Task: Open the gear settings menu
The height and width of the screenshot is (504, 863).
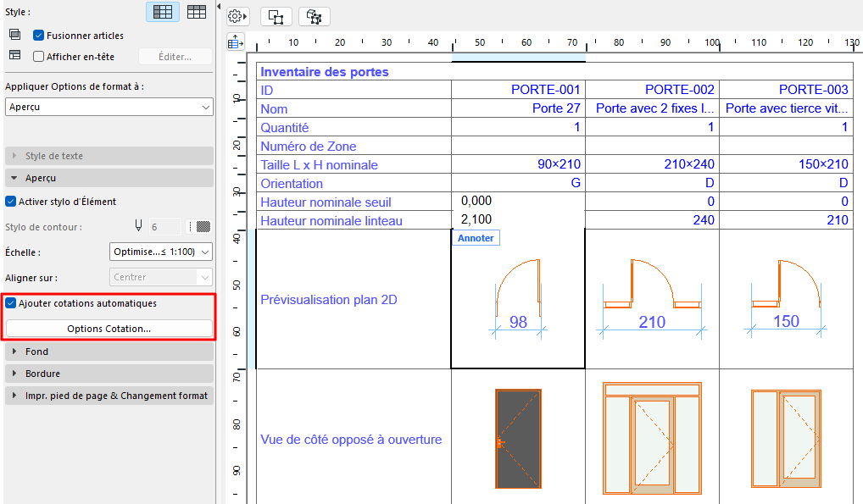Action: point(237,16)
